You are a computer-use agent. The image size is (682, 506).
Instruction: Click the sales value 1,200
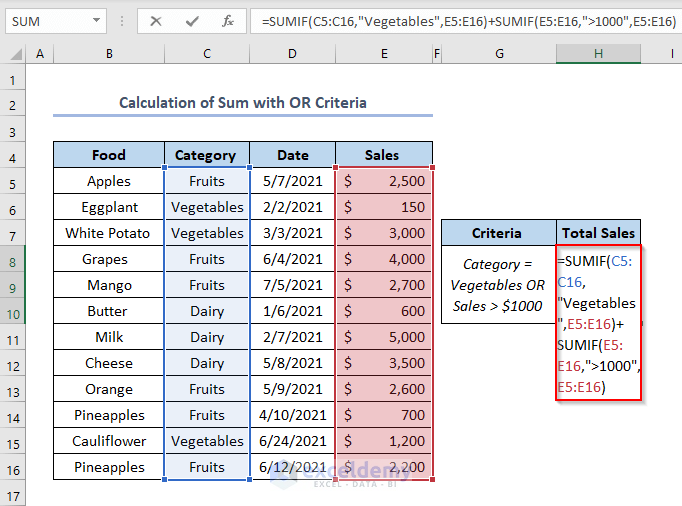click(x=384, y=441)
